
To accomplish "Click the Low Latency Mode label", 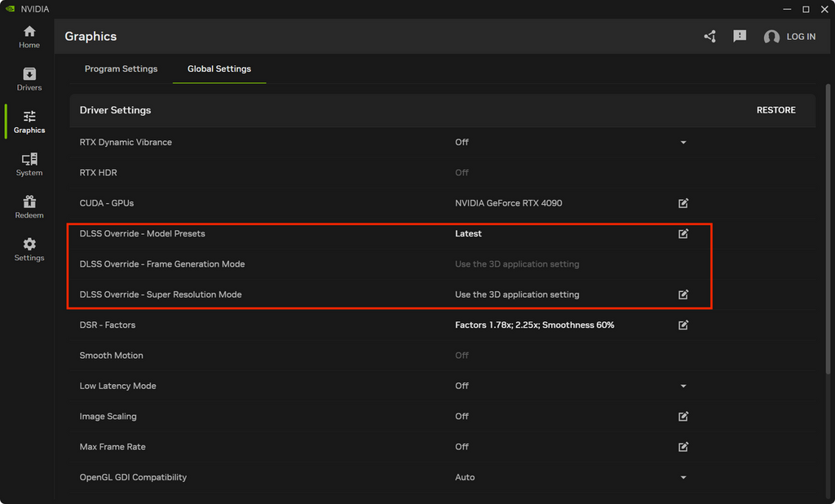I will pyautogui.click(x=117, y=386).
